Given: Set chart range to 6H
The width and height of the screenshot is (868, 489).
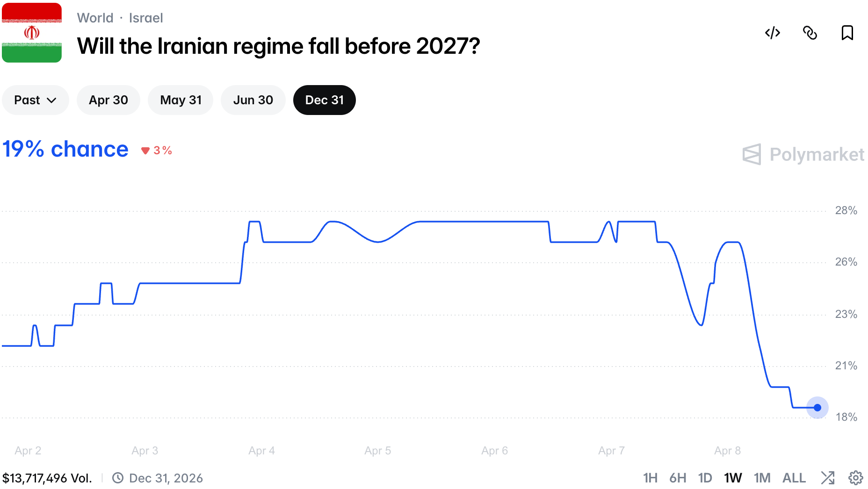Looking at the screenshot, I should point(677,478).
